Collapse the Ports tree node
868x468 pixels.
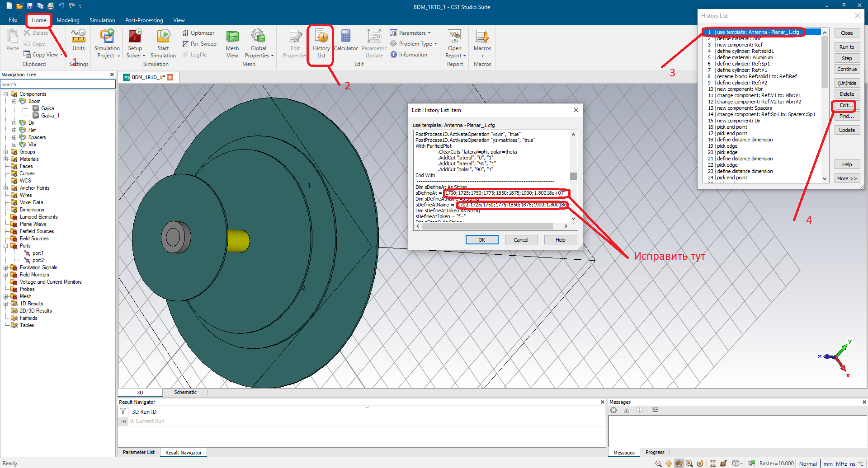[x=5, y=246]
